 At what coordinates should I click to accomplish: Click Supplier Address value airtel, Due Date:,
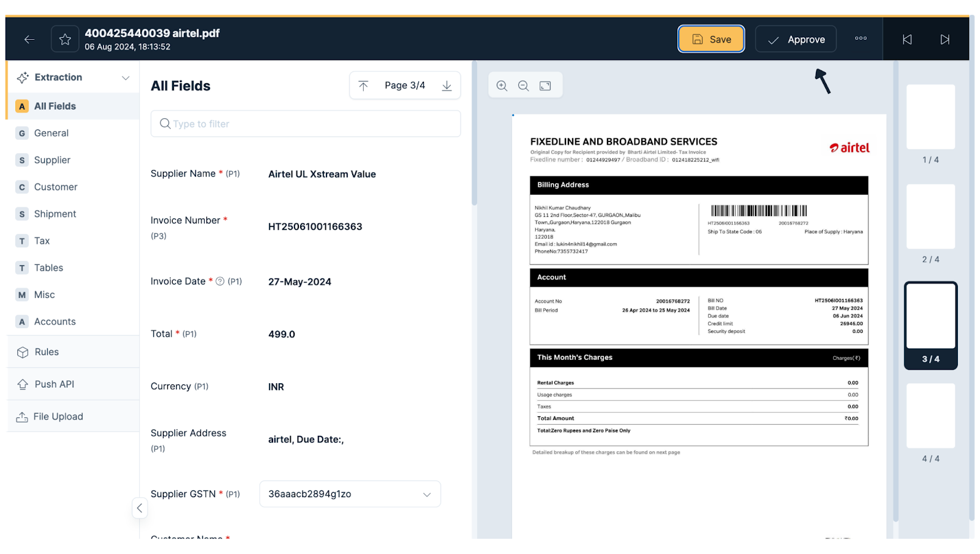306,440
